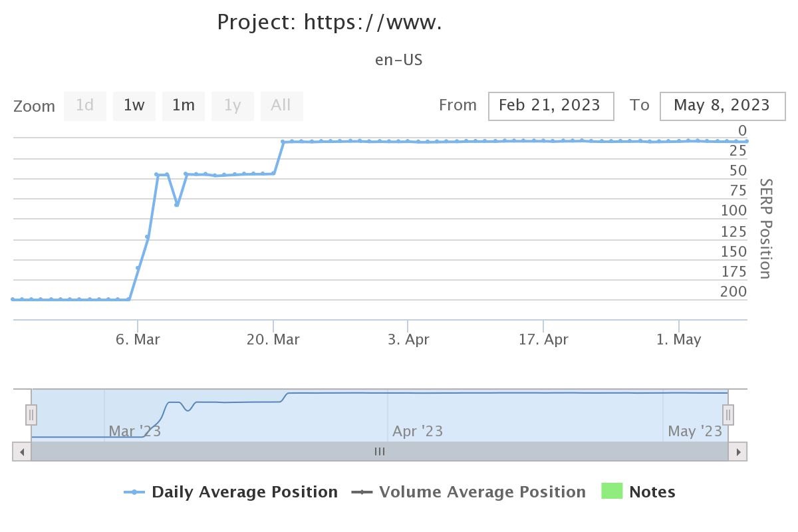Click the scrollbar center grip icon

pyautogui.click(x=379, y=452)
